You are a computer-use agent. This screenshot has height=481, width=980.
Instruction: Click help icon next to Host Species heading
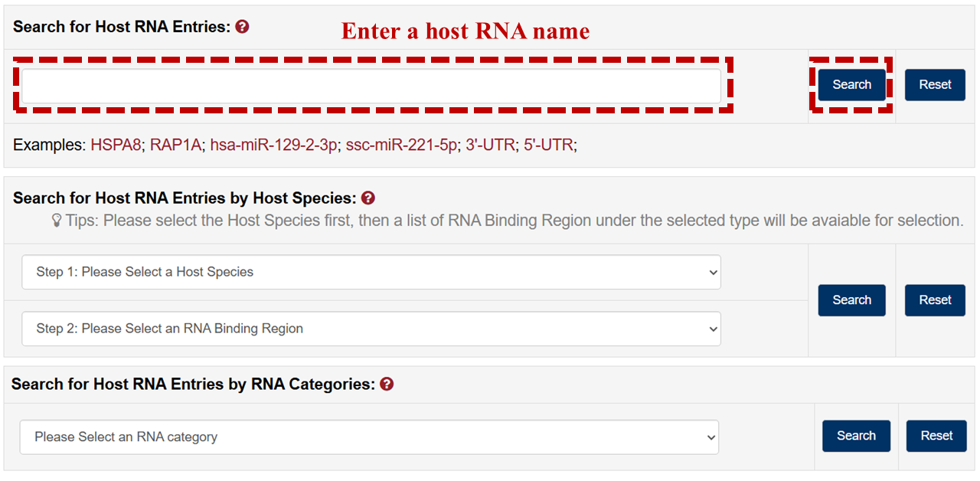click(368, 198)
